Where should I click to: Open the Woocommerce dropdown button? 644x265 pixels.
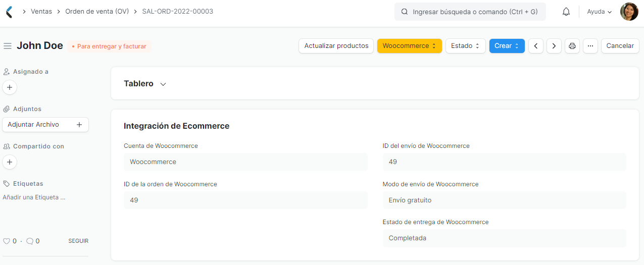pos(409,46)
